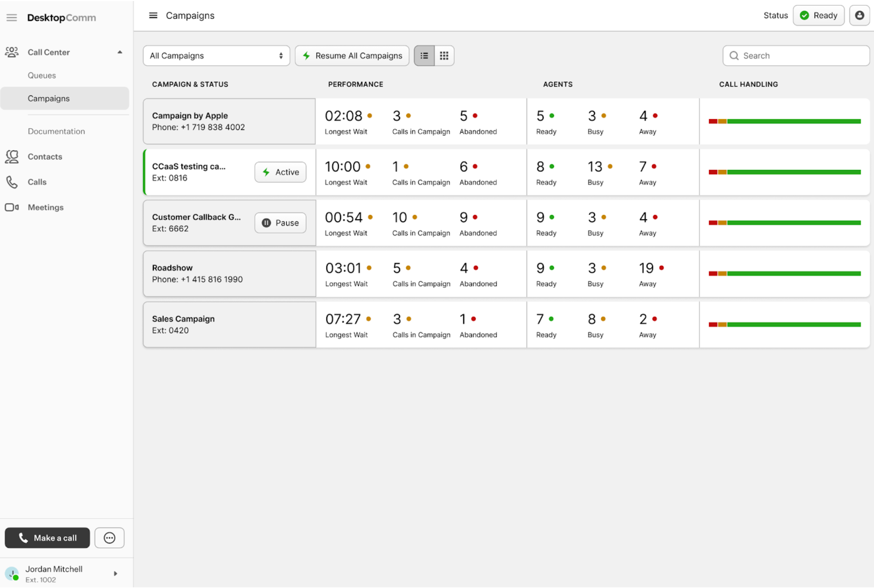The width and height of the screenshot is (874, 588).
Task: Switch to list view layout
Action: point(424,56)
